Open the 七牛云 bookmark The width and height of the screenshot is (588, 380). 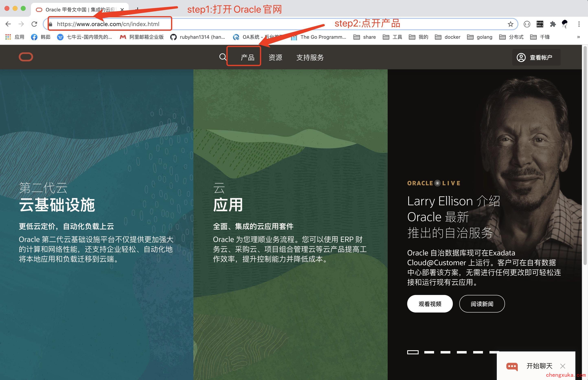click(x=84, y=37)
